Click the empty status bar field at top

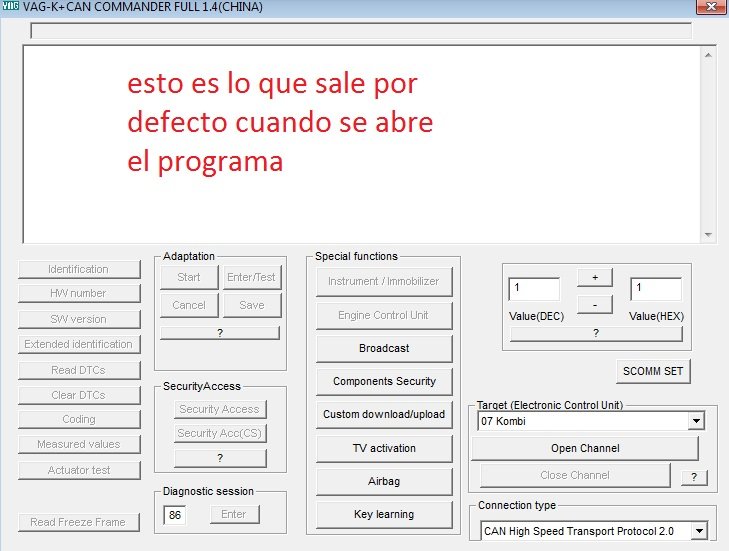tap(361, 30)
